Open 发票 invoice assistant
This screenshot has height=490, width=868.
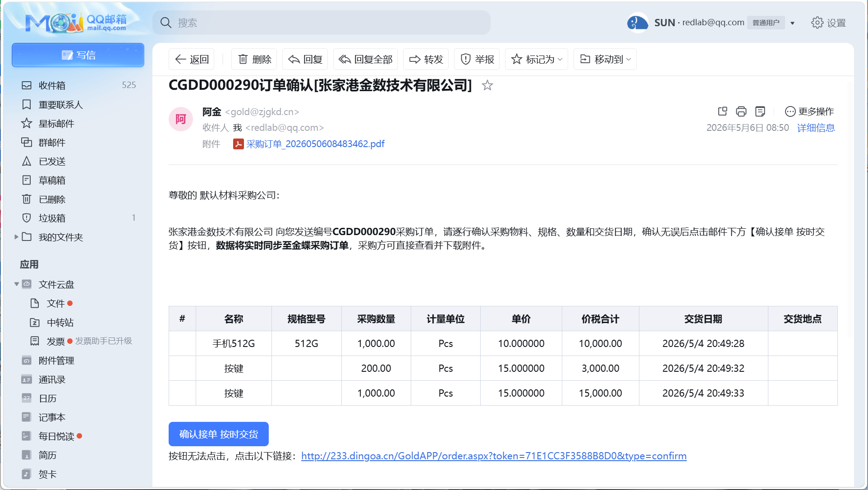pos(55,341)
